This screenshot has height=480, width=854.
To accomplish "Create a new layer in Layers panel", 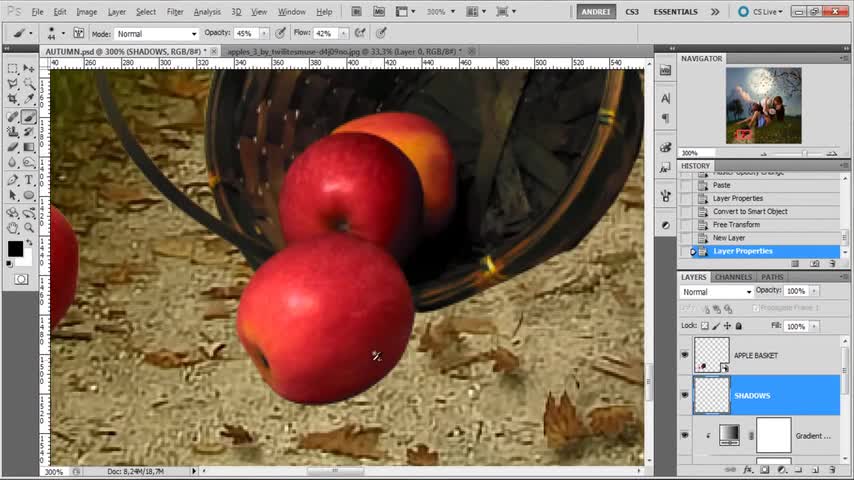I will (x=815, y=470).
